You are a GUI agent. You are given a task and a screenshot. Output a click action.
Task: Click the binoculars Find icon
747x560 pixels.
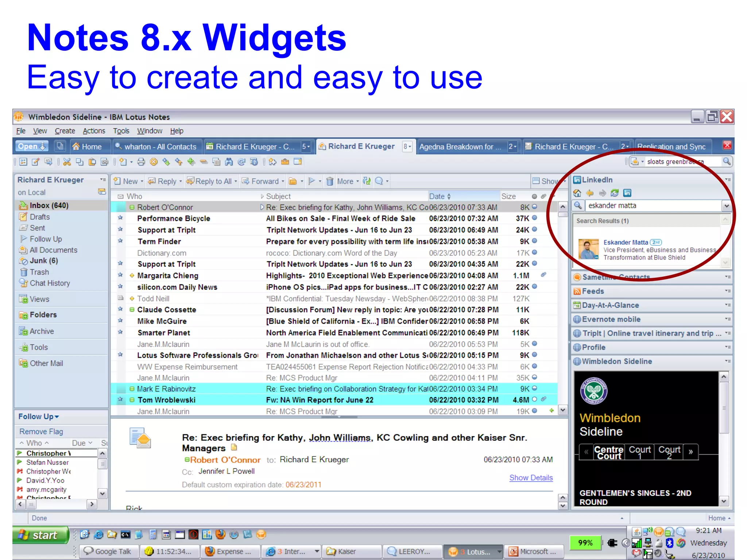click(229, 162)
